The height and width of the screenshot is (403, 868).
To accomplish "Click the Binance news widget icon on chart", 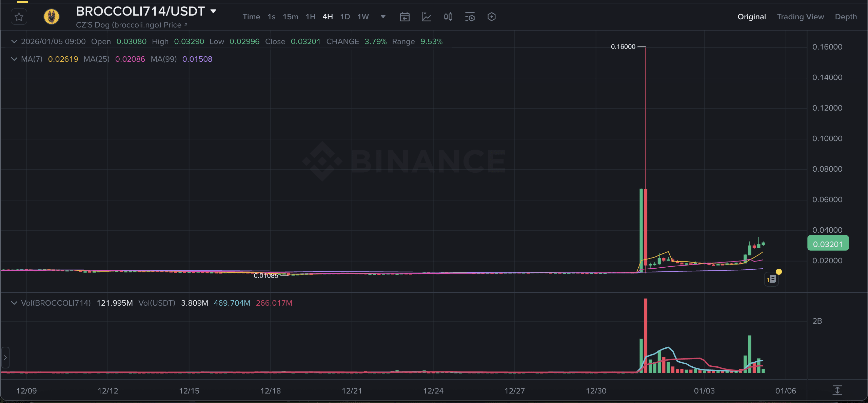I will pos(771,278).
